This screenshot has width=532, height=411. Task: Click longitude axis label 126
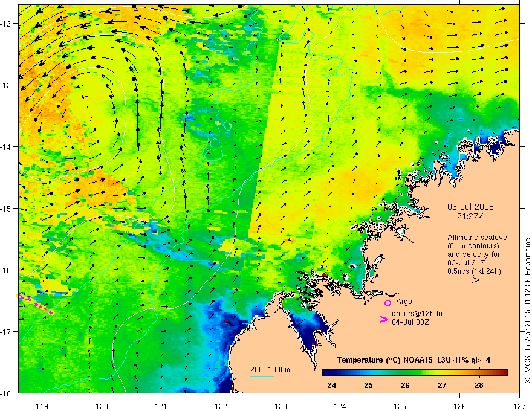(x=459, y=406)
